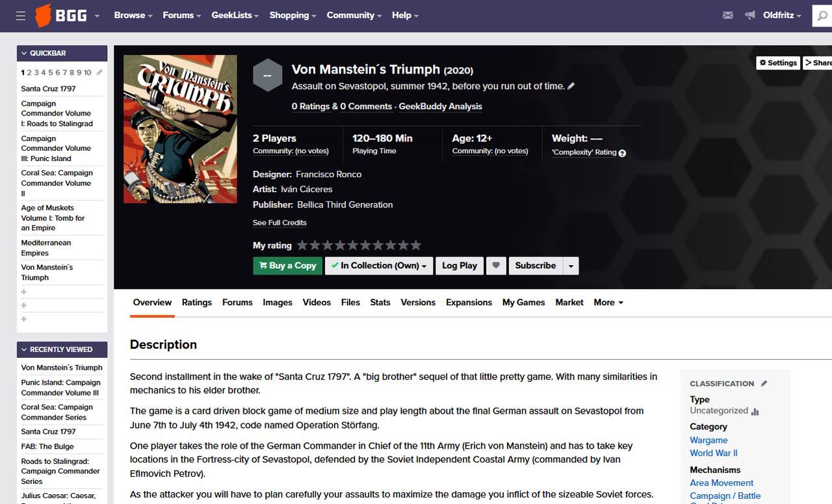832x504 pixels.
Task: Edit classification with pencil icon
Action: tap(764, 384)
